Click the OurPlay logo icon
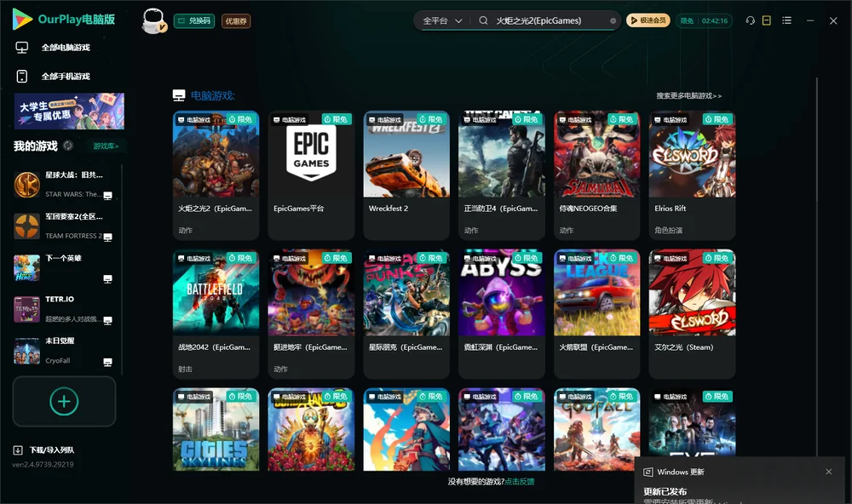The height and width of the screenshot is (504, 852). tap(22, 20)
